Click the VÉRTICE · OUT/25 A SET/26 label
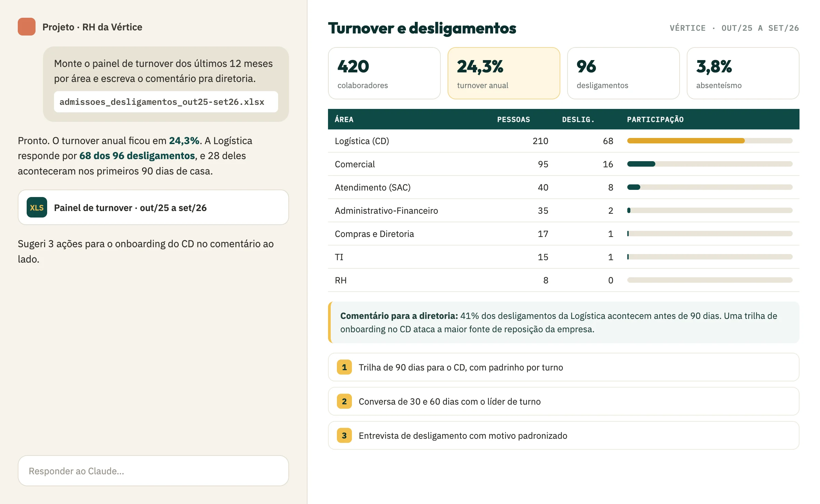Image resolution: width=820 pixels, height=504 pixels. (x=734, y=28)
